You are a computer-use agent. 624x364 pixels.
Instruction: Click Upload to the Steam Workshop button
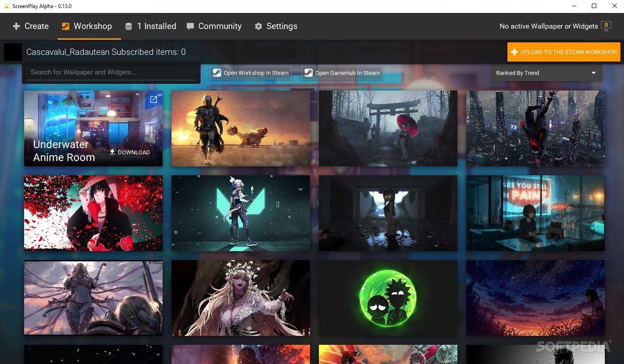[x=564, y=52]
